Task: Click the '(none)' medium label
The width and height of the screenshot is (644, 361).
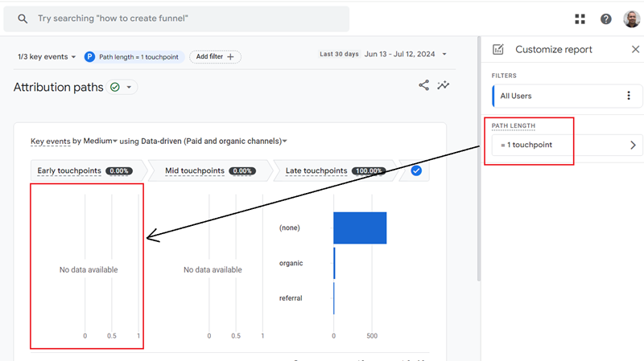Action: point(290,228)
